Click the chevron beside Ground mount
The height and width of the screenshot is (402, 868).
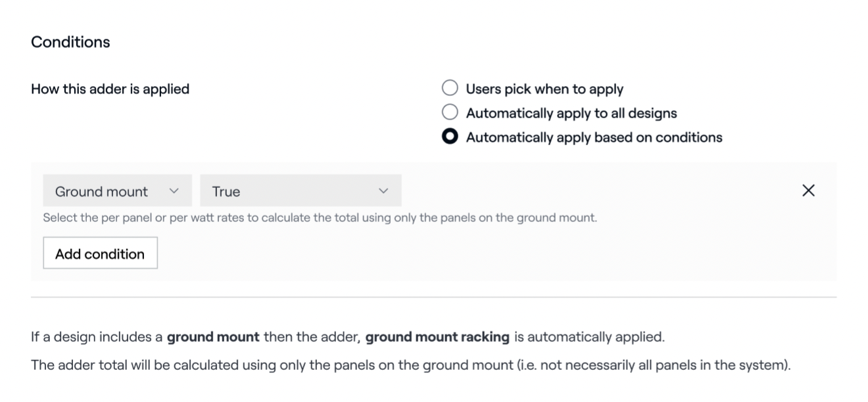click(x=174, y=191)
